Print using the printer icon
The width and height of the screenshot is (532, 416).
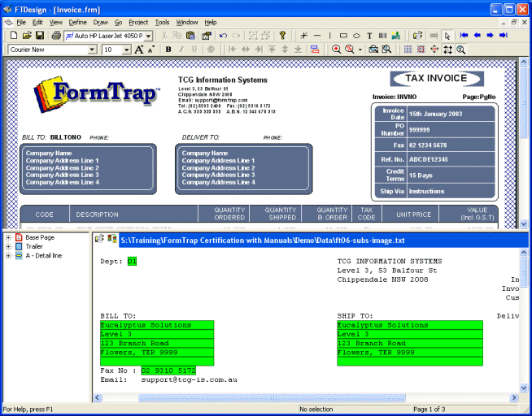(x=56, y=36)
